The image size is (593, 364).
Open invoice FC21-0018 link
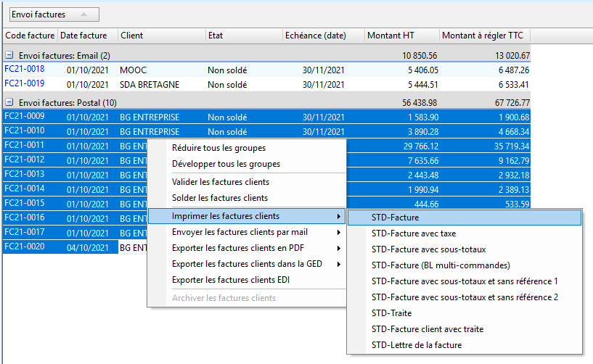(24, 70)
